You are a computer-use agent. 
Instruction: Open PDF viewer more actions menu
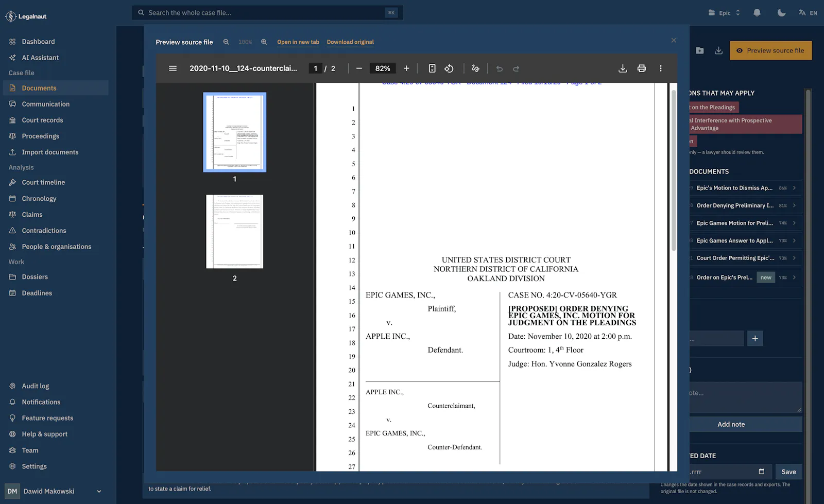[661, 68]
